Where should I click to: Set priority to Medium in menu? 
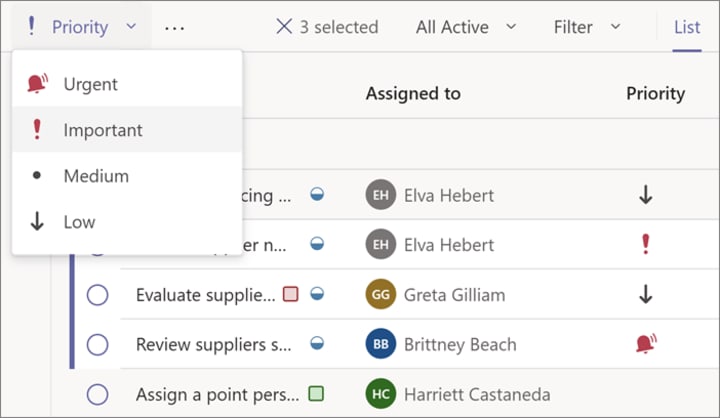coord(95,176)
